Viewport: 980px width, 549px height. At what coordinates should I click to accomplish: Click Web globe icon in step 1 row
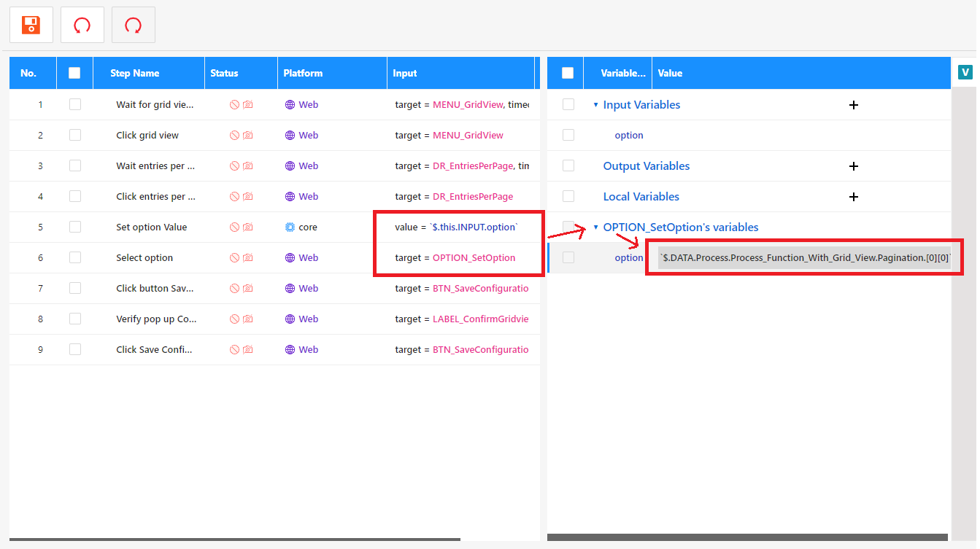pos(290,105)
